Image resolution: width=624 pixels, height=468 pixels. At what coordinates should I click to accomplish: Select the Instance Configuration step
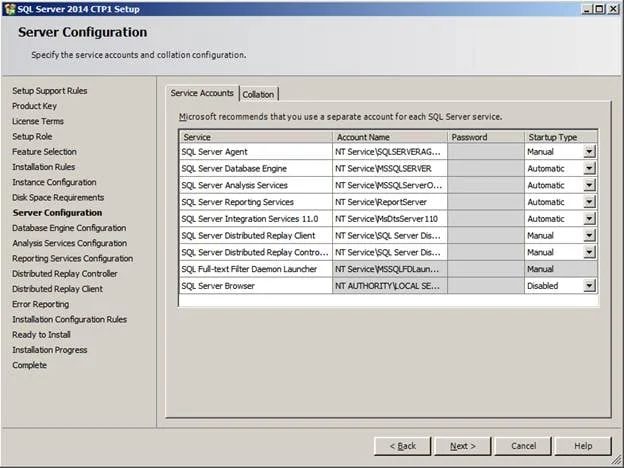click(x=54, y=182)
